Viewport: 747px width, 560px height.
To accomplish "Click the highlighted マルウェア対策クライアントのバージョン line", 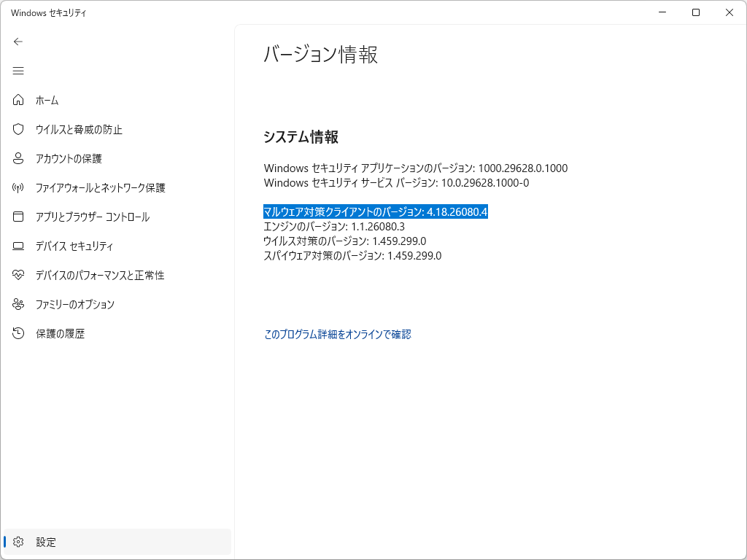I will click(376, 212).
